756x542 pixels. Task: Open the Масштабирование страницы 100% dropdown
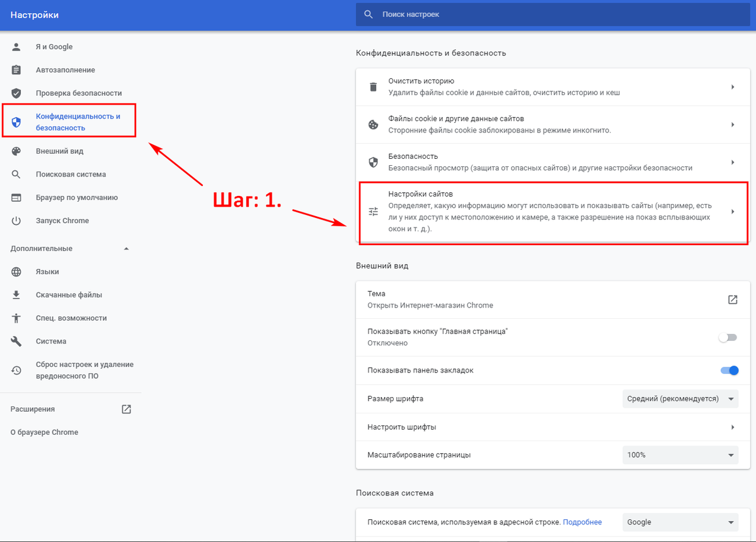pyautogui.click(x=680, y=455)
